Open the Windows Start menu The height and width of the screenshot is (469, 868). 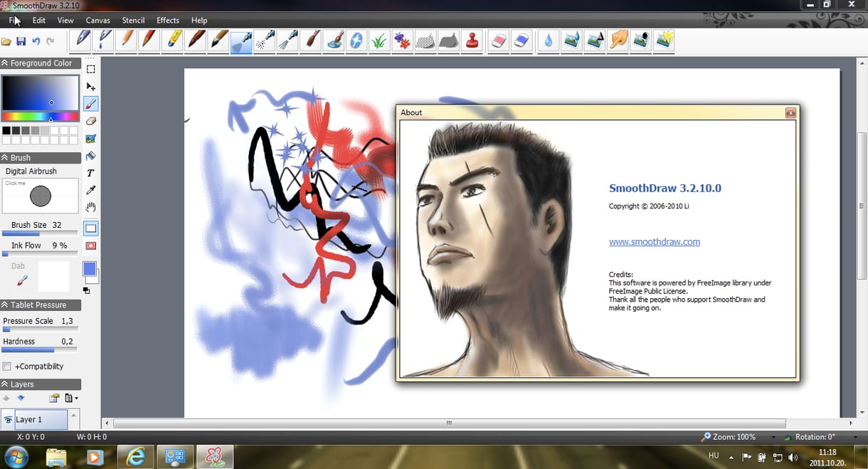point(16,456)
